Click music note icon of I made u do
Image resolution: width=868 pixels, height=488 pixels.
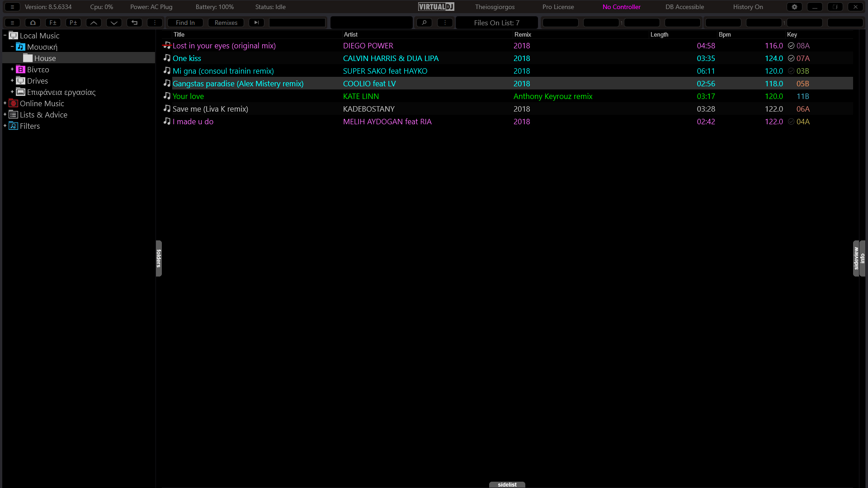tap(167, 121)
